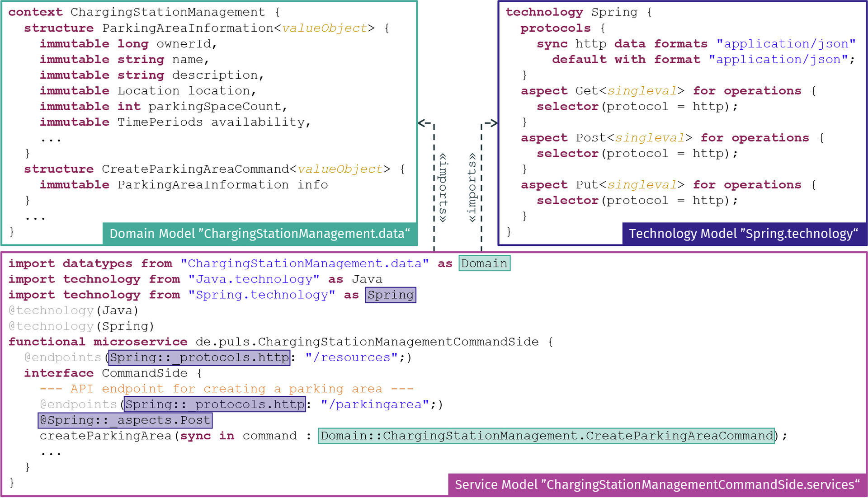Click the right «imports» arrow label
868x498 pixels.
point(472,188)
